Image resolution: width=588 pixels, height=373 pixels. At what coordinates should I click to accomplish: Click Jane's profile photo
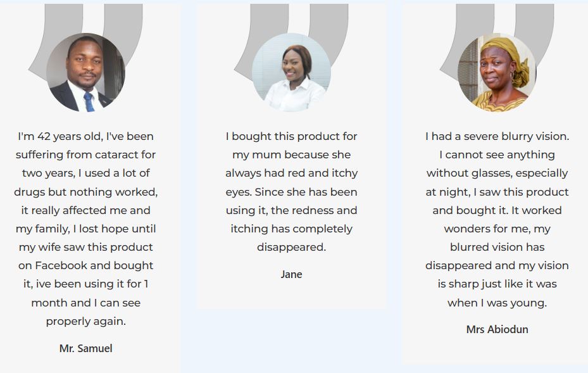(x=291, y=73)
